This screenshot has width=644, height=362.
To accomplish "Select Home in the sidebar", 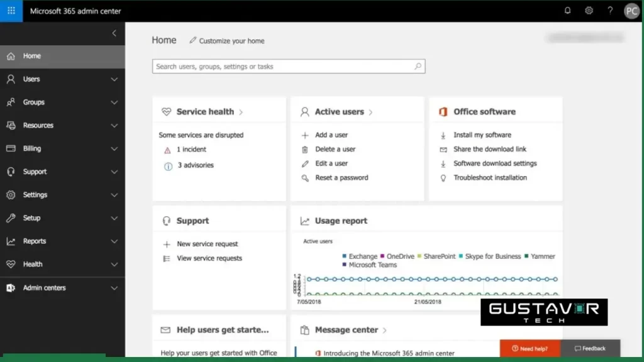I will coord(62,56).
